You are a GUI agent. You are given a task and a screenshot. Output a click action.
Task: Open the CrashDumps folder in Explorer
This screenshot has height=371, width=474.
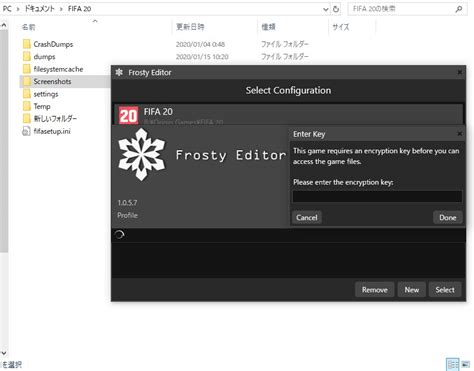click(53, 44)
